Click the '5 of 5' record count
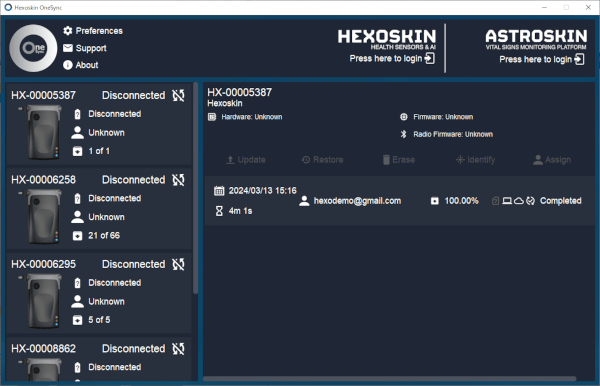This screenshot has width=600, height=386. (x=99, y=320)
